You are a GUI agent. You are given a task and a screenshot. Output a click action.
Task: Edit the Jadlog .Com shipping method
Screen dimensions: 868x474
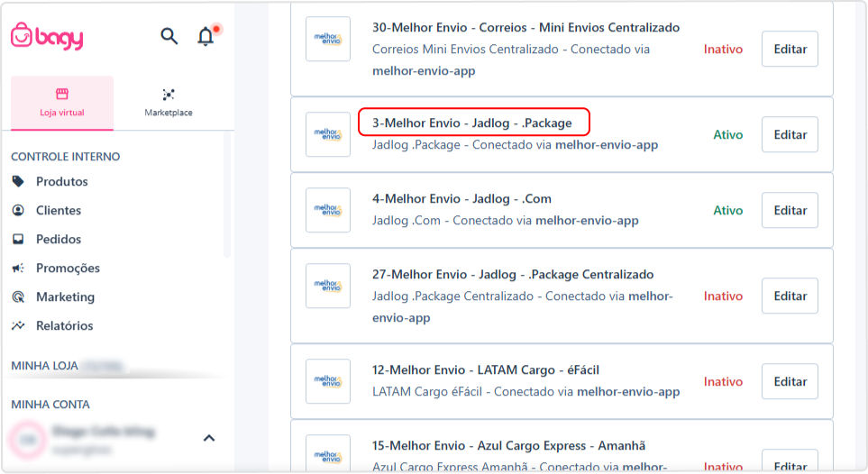(x=790, y=211)
